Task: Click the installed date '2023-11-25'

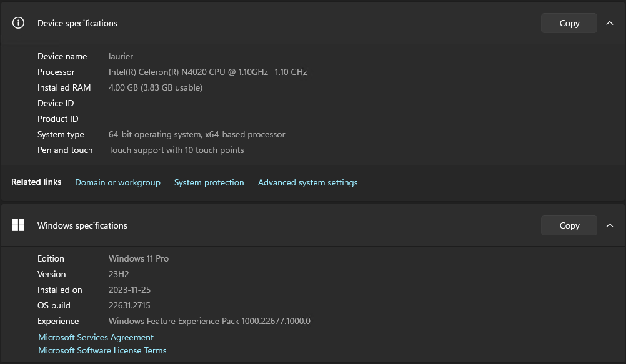Action: point(129,290)
